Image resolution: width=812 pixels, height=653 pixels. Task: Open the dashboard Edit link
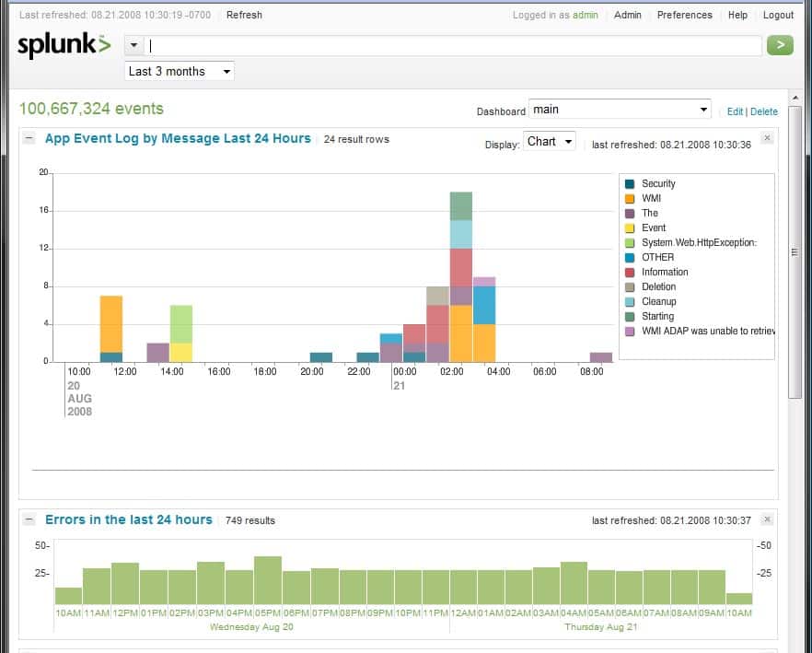click(736, 111)
